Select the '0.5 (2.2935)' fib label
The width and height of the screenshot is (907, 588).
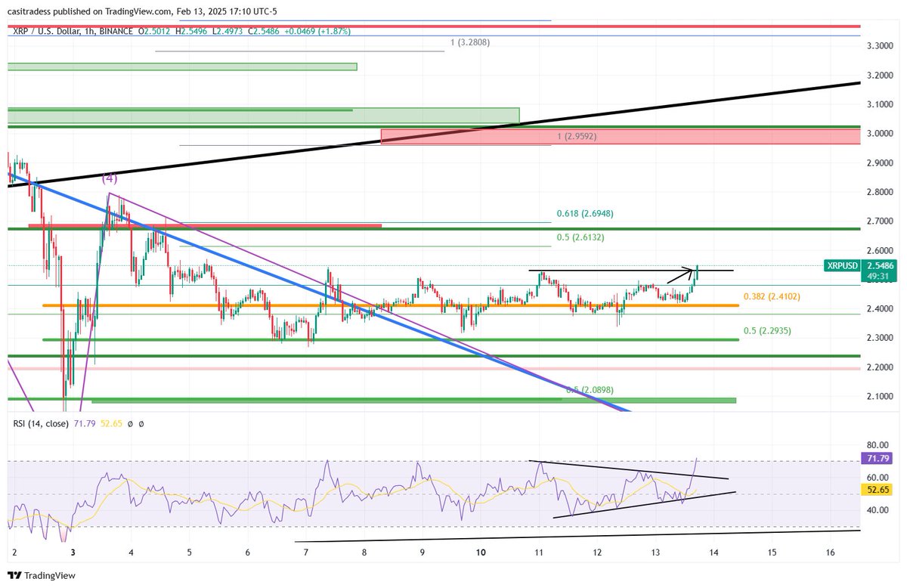pyautogui.click(x=767, y=331)
